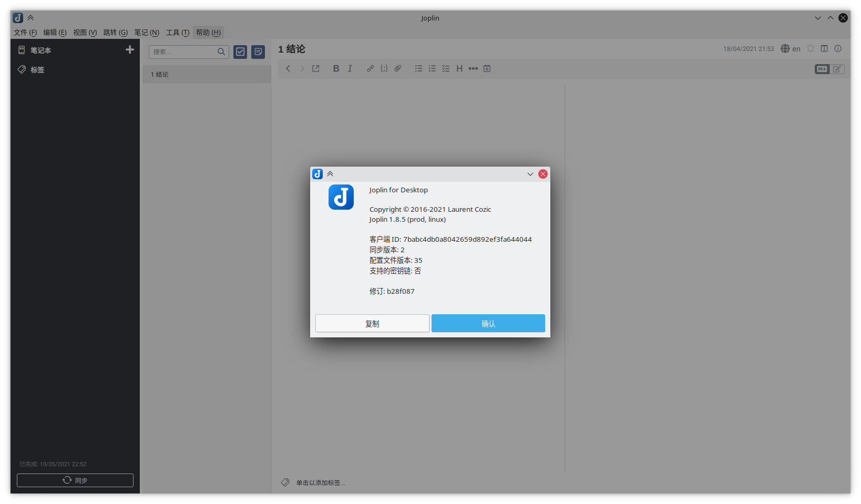Open the 编辑 (E) menu
This screenshot has width=861, height=504.
[x=55, y=33]
